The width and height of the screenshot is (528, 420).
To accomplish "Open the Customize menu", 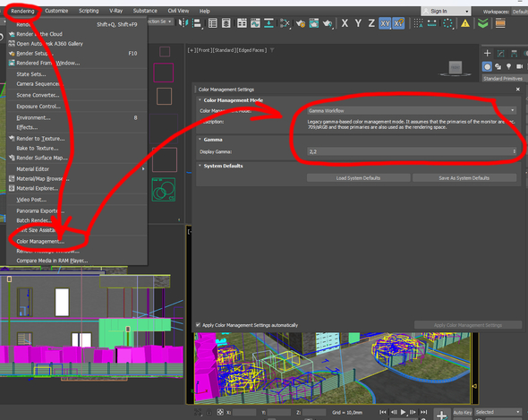I will [x=56, y=11].
